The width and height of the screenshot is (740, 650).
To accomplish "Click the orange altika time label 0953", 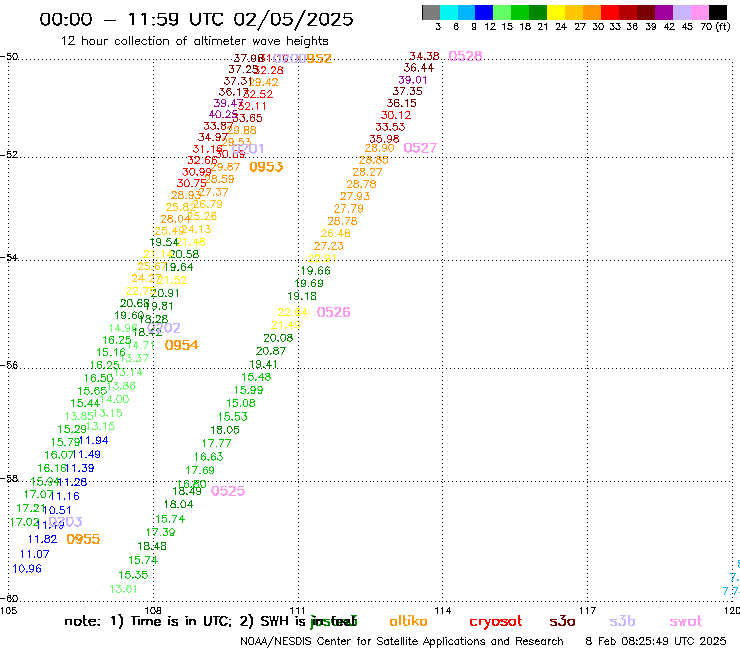I will tap(266, 167).
